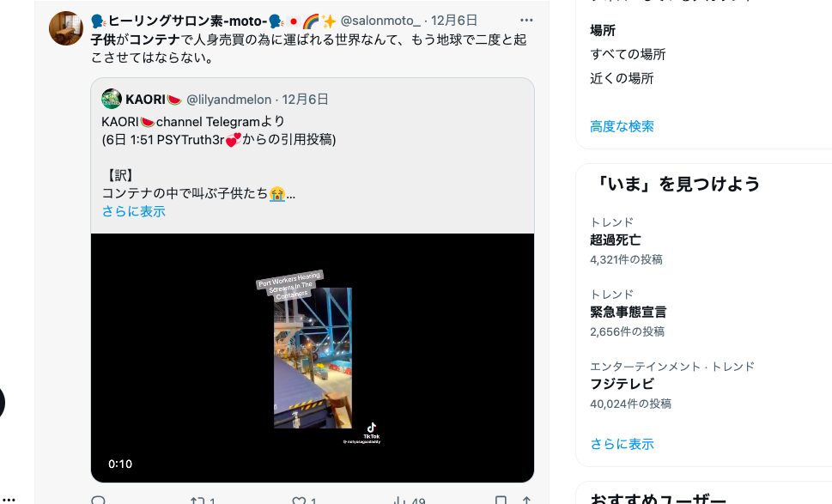Open the more options ellipsis on the post

526,20
